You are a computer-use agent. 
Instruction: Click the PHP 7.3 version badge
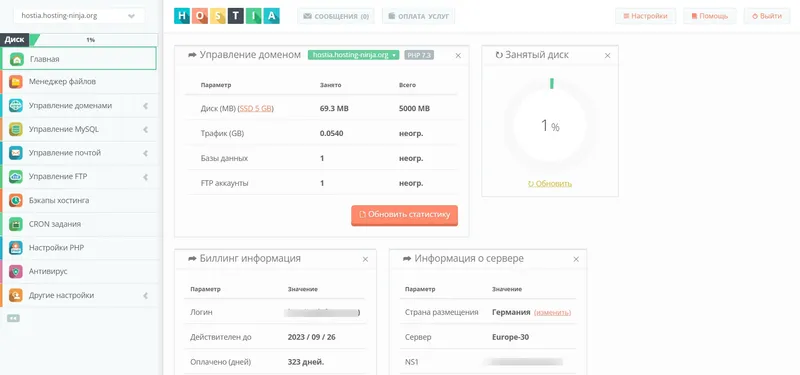coord(419,55)
